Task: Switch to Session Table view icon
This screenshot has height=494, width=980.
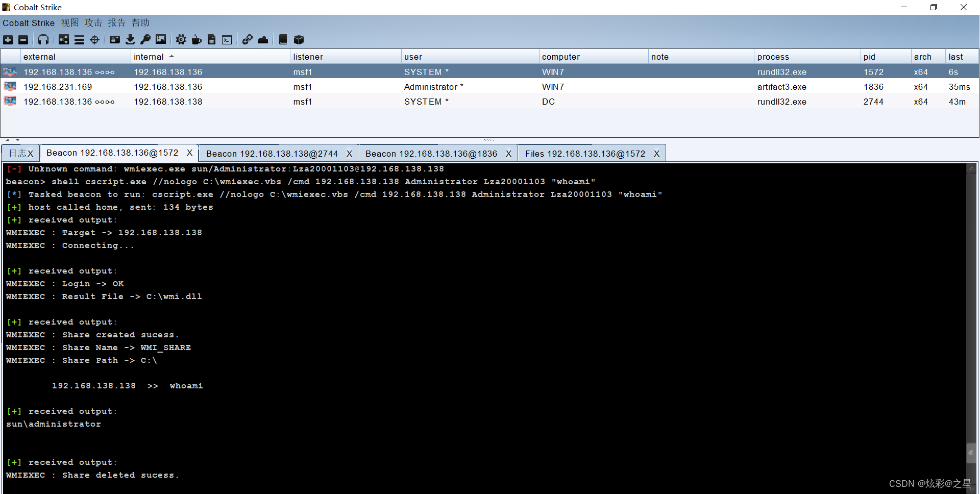Action: tap(79, 40)
